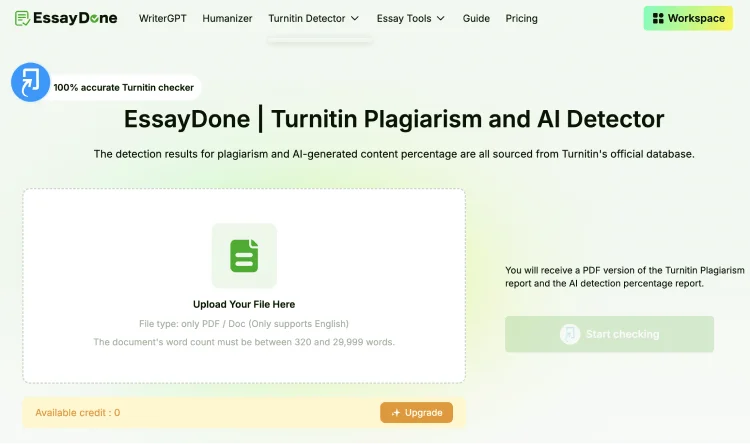Click the green document upload icon
Viewport: 750px width, 444px height.
244,255
